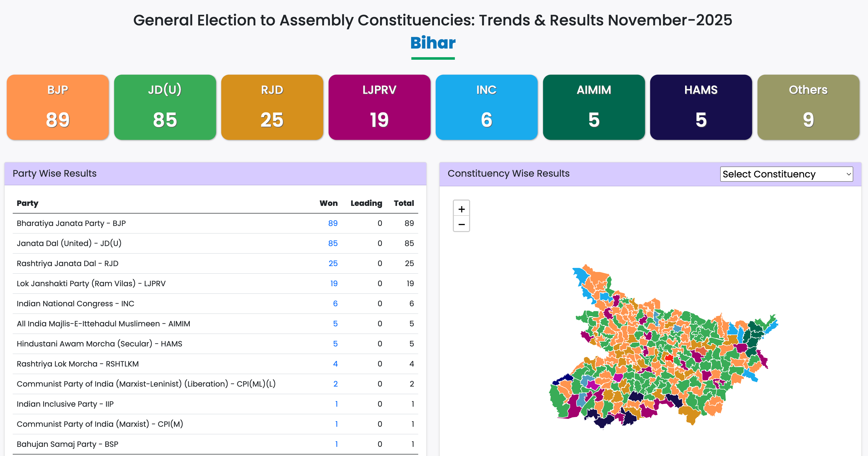868x456 pixels.
Task: Zoom out the map with minus button
Action: coord(461,224)
